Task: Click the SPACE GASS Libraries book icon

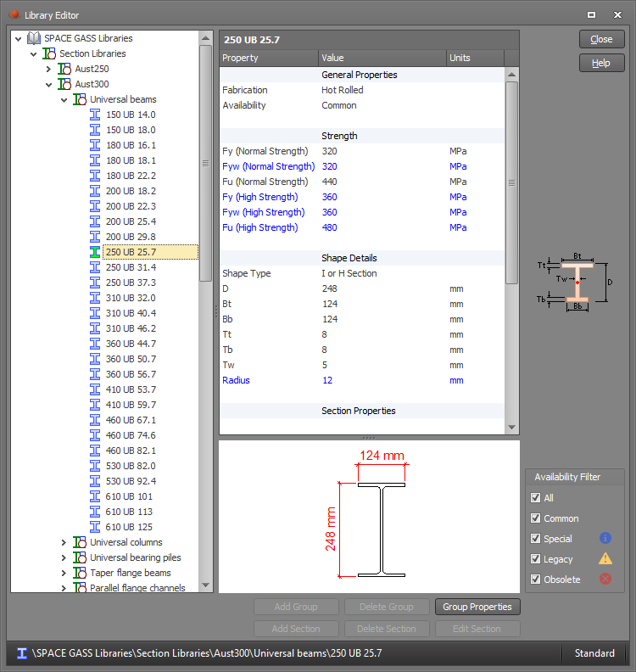Action: point(34,38)
